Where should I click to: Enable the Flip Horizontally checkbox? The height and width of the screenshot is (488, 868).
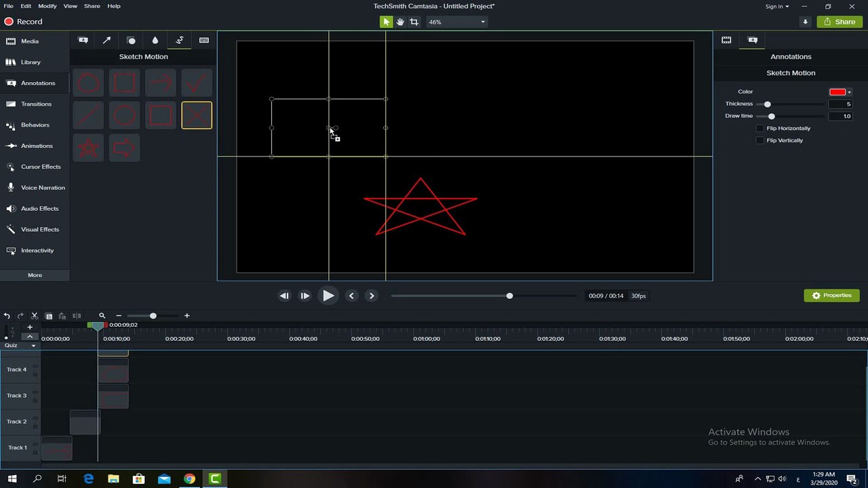coord(760,129)
